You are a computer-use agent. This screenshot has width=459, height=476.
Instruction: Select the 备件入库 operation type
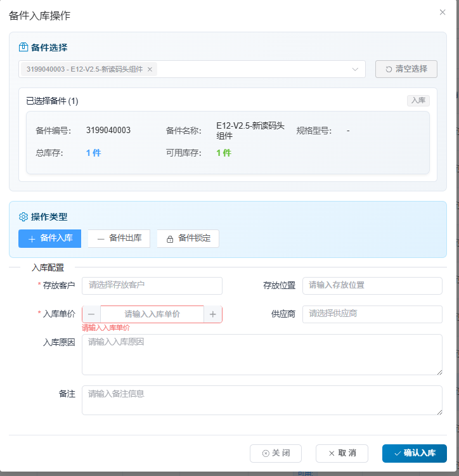tap(50, 238)
